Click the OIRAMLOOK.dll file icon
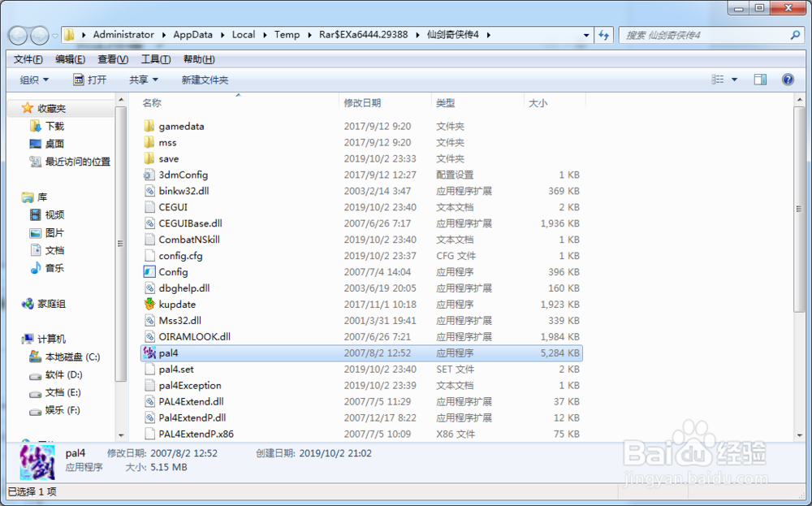The height and width of the screenshot is (506, 812). click(x=149, y=336)
